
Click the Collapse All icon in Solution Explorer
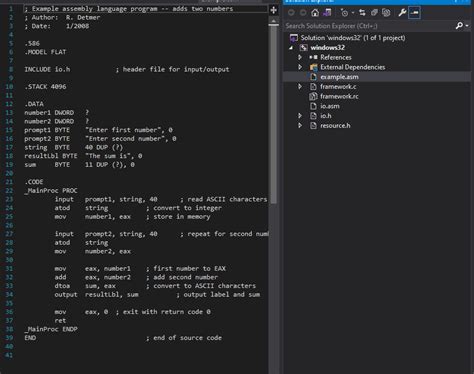(x=374, y=13)
